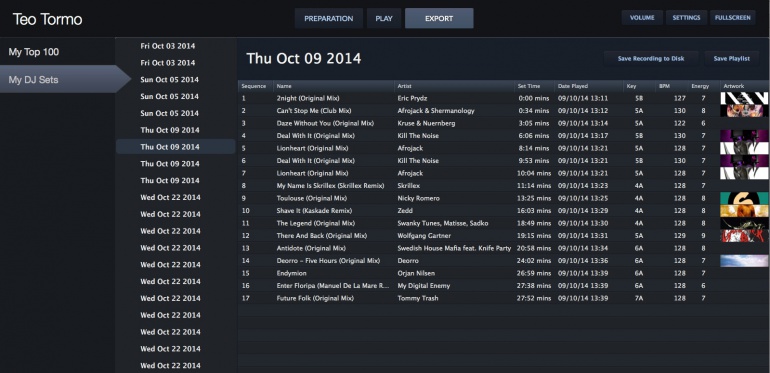Click artist Swanky Tunes, Matisse, Sadko
This screenshot has width=770, height=373.
pos(442,223)
